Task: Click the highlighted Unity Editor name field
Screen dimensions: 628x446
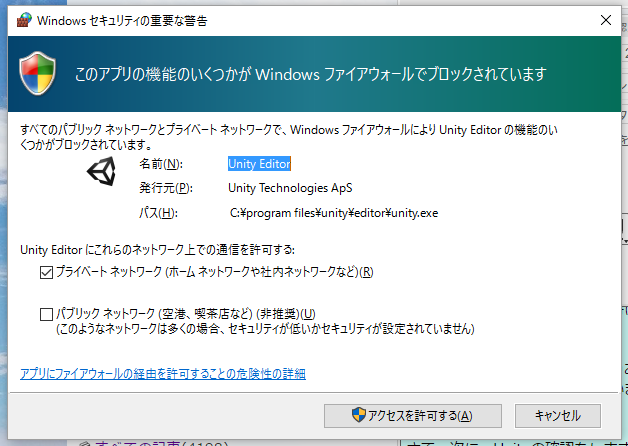Action: coord(259,164)
